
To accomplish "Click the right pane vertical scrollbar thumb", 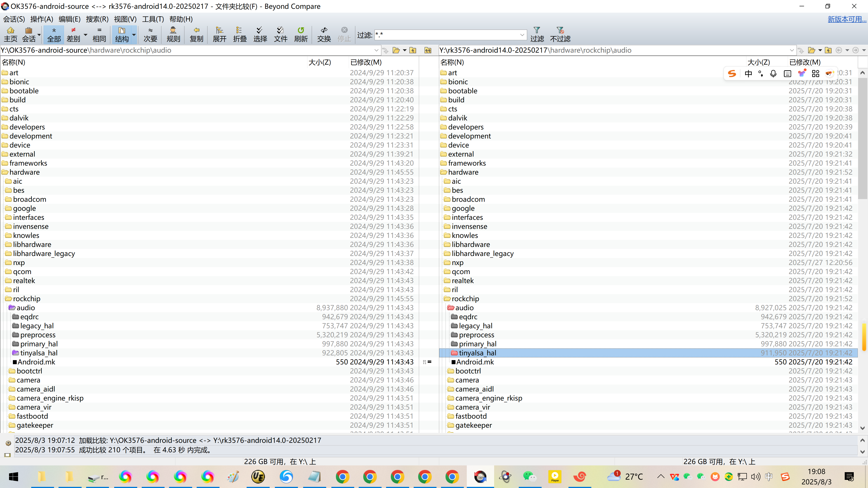I will click(862, 138).
